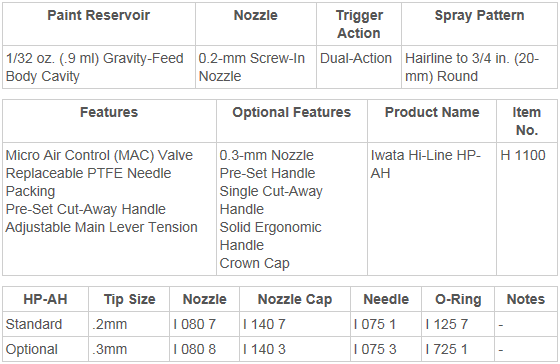
Task: Select O-Ring part number I 725 1
Action: coord(446,349)
